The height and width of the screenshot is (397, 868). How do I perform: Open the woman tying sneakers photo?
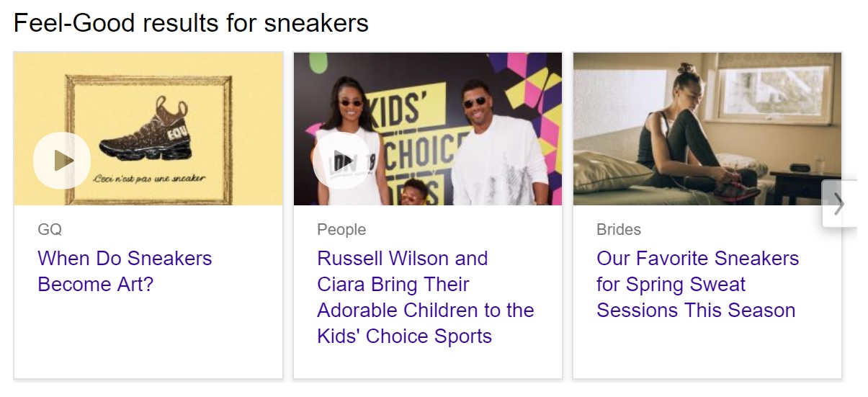[707, 129]
